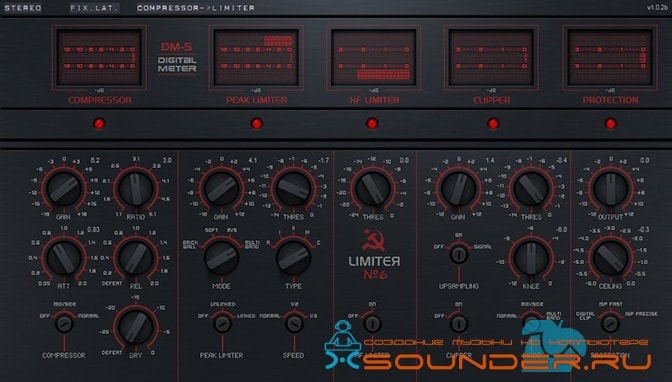Screen dimensions: 672x382
Task: Click the PROTECTION meter title label
Action: [610, 100]
